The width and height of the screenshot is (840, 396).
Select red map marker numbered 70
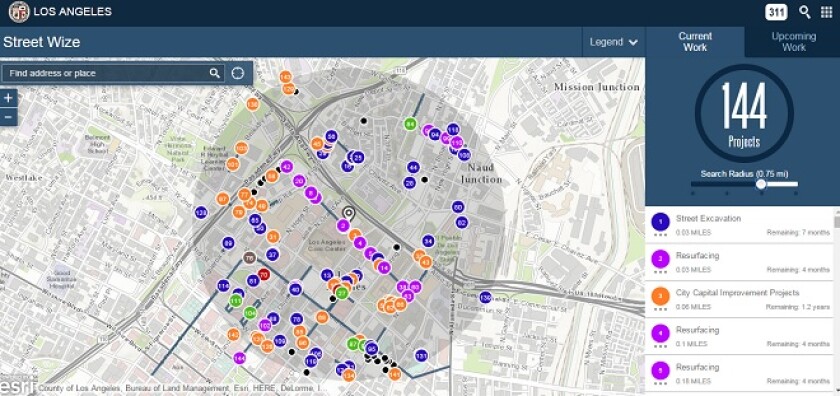[x=263, y=274]
